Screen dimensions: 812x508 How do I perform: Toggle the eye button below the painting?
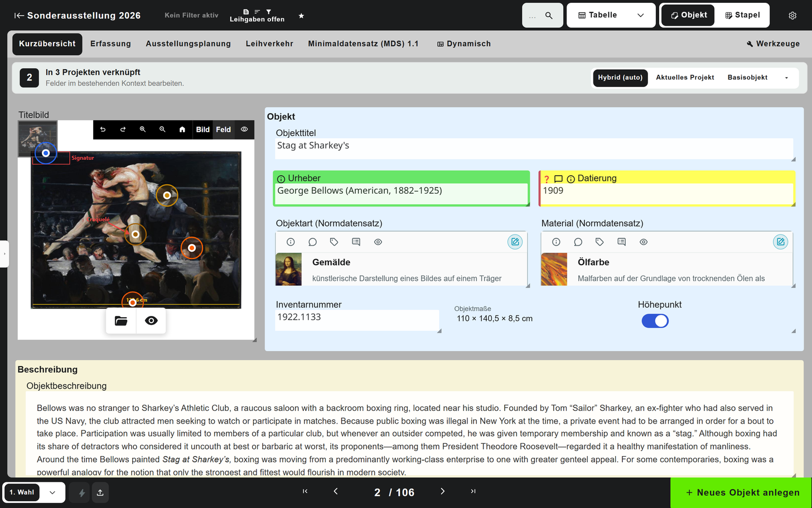click(151, 320)
